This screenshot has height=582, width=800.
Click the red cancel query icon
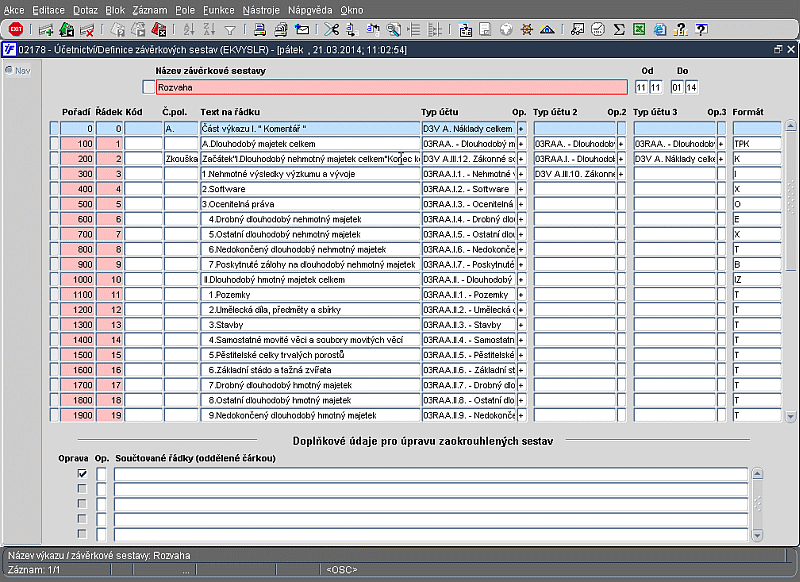(x=159, y=30)
